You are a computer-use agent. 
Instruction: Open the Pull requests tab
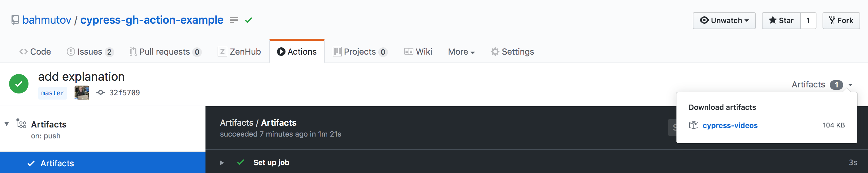pos(165,52)
